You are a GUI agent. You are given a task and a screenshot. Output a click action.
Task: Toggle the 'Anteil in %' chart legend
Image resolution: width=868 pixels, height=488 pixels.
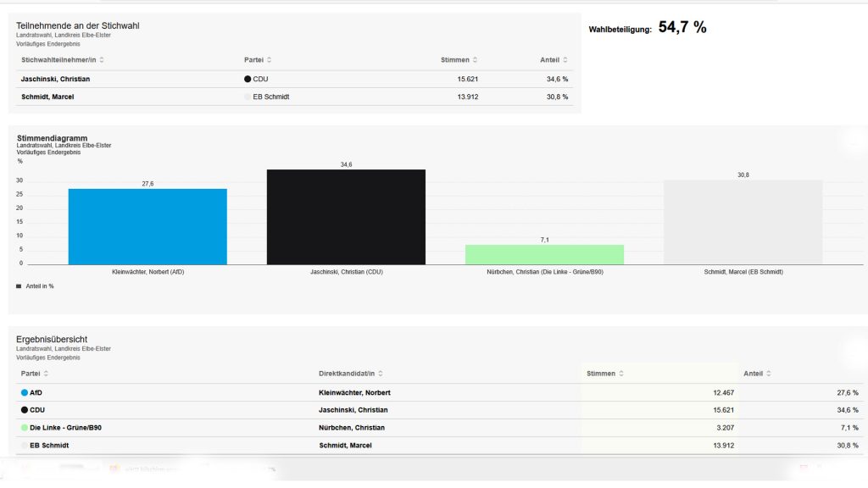pyautogui.click(x=35, y=286)
